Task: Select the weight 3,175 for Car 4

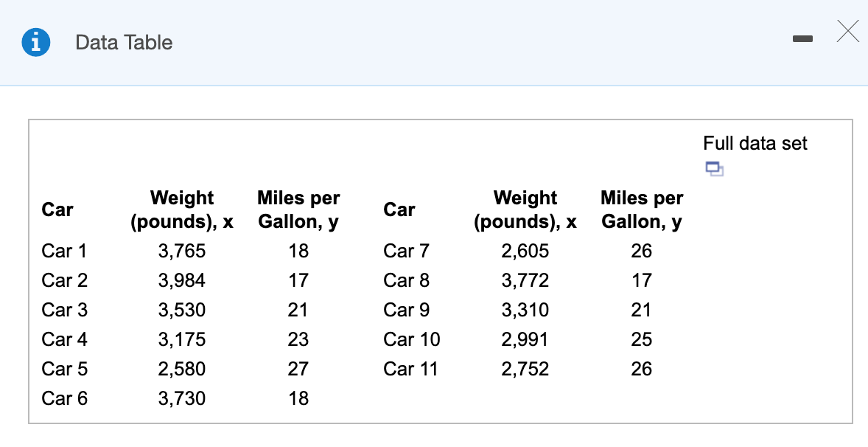Action: [181, 339]
